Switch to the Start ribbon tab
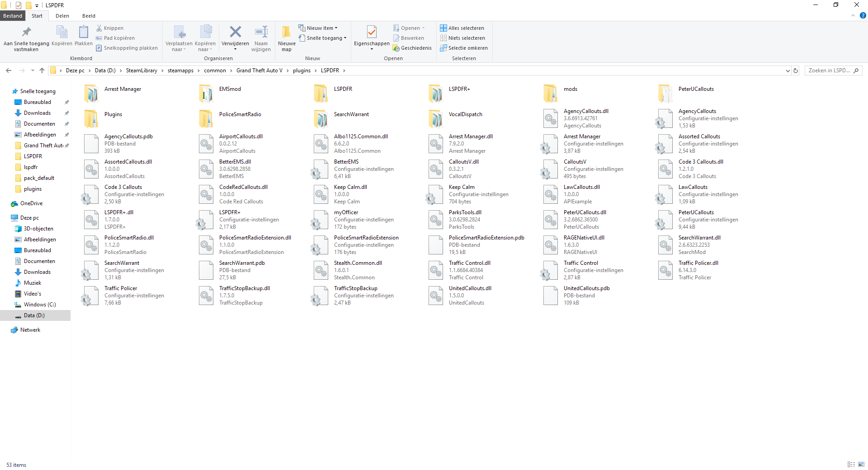This screenshot has height=470, width=868. pos(37,16)
